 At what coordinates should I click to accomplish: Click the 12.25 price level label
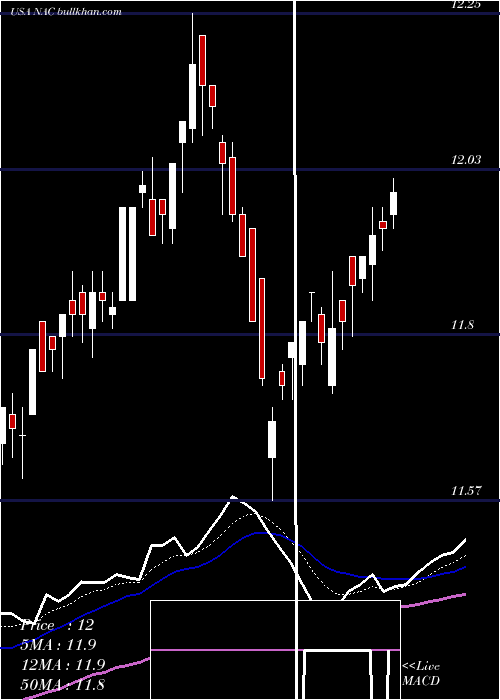click(x=466, y=5)
